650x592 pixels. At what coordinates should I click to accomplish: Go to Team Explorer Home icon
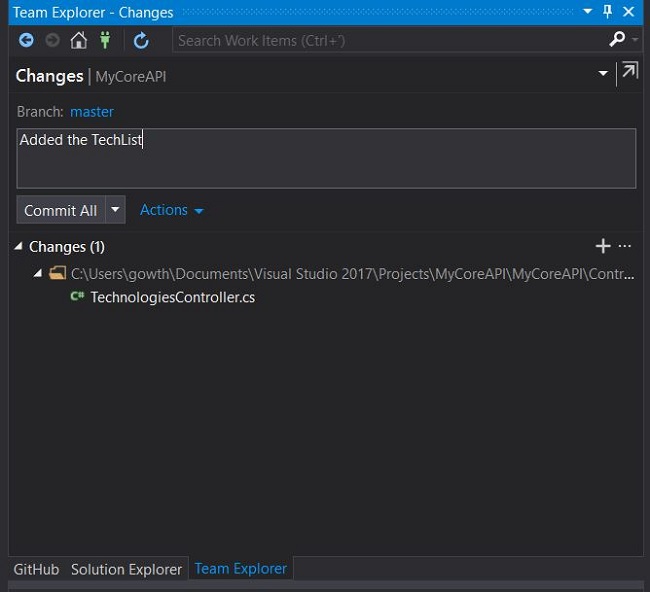[x=79, y=41]
